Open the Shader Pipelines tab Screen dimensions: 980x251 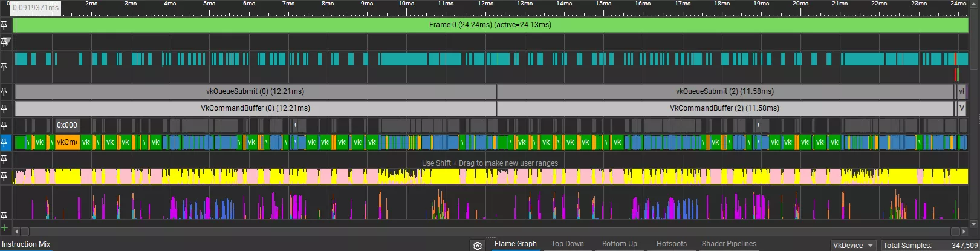pos(729,244)
